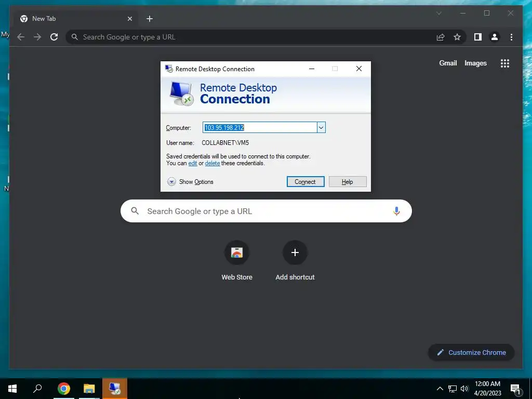Click edit credentials link
532x399 pixels.
(193, 163)
